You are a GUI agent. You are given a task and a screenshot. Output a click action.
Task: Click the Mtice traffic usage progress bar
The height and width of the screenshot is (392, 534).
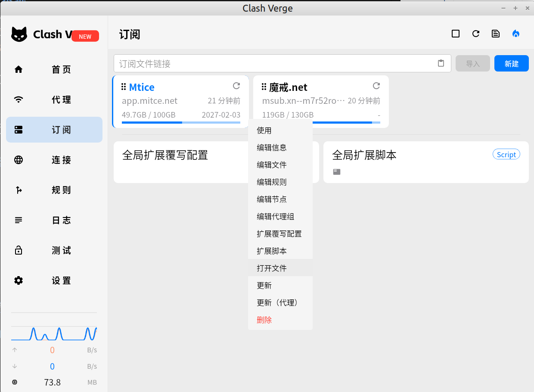pyautogui.click(x=181, y=122)
